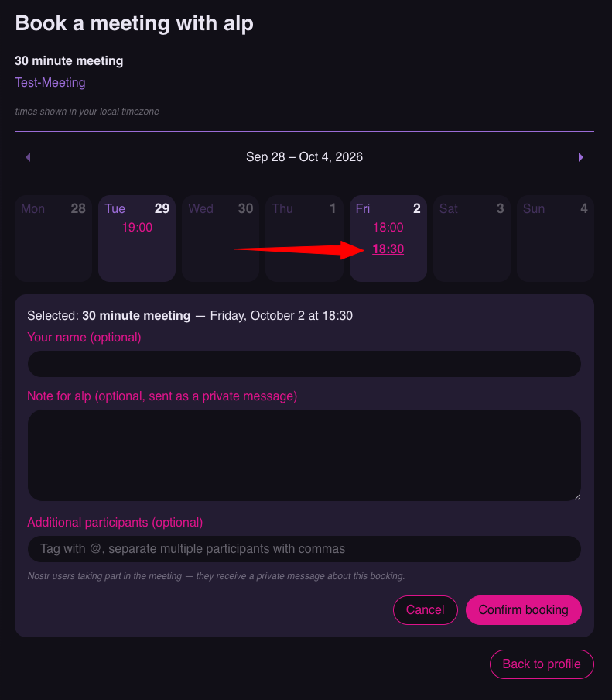Pick the 18:00 slot on Friday
Image resolution: width=612 pixels, height=700 pixels.
click(x=388, y=227)
